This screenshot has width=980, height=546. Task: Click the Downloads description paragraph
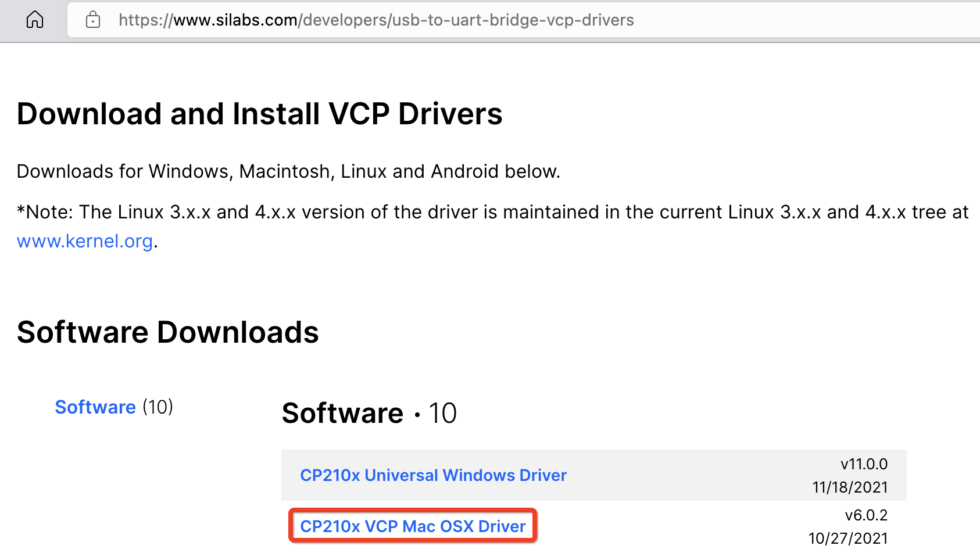pos(288,171)
